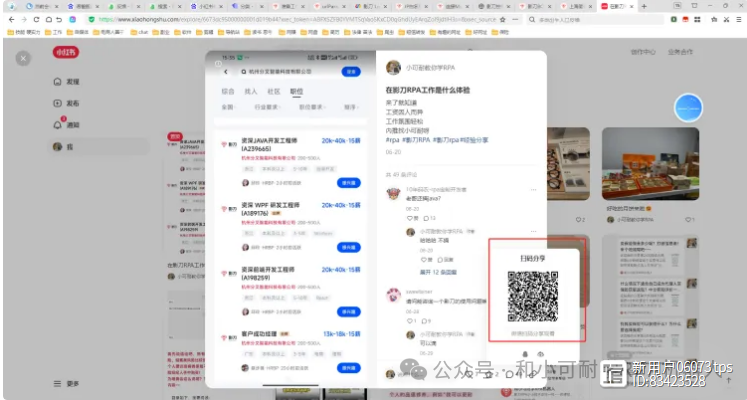747x400 pixels.
Task: Open the food boxes photo card in feed
Action: click(650, 163)
